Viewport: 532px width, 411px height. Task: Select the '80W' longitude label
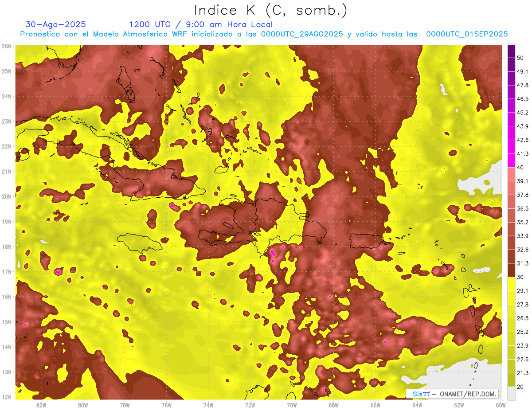[83, 405]
